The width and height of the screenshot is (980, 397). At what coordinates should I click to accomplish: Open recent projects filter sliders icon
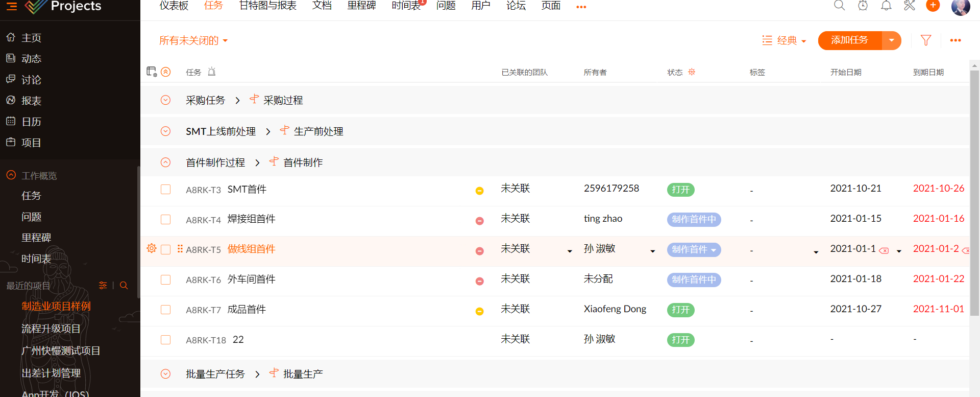click(103, 286)
